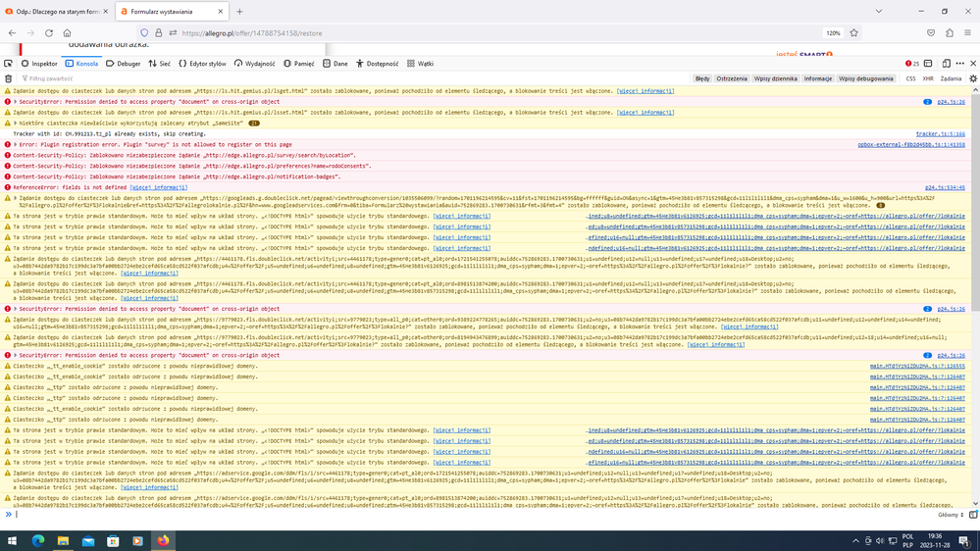
Task: Switch to the Debuger tab
Action: pos(124,63)
